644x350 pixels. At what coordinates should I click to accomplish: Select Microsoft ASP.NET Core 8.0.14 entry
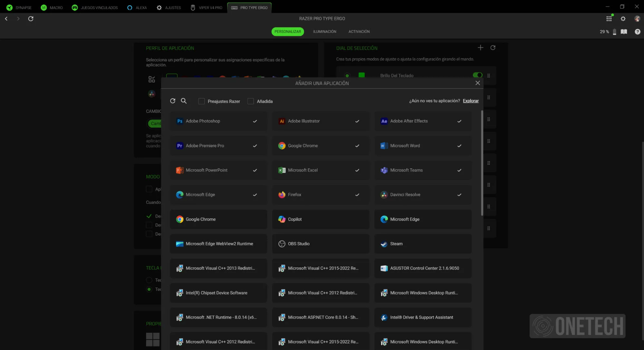[321, 317]
